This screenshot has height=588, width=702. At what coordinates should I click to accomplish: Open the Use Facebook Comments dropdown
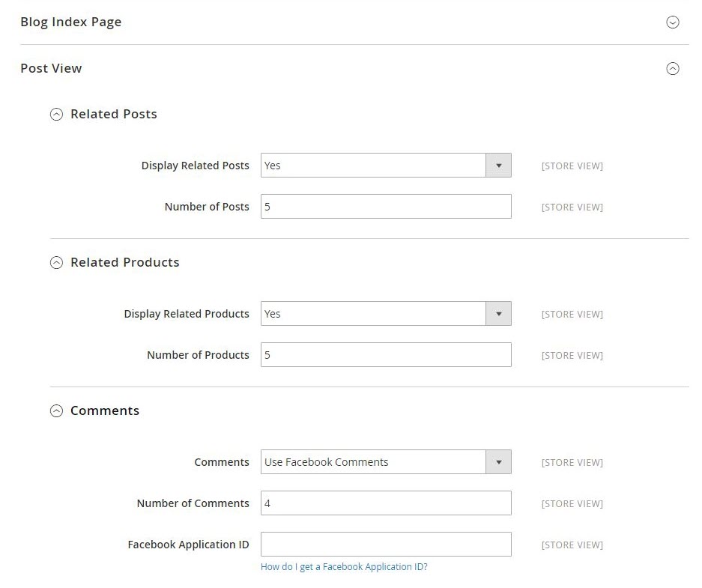[386, 462]
